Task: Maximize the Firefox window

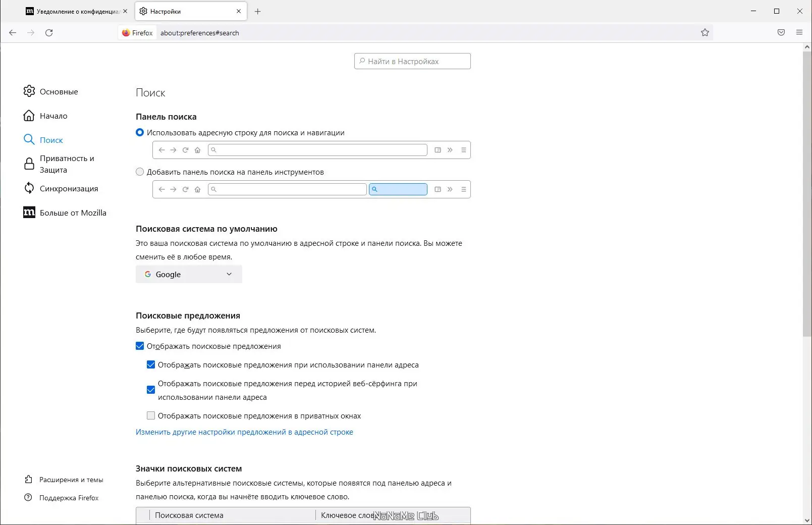Action: click(777, 11)
